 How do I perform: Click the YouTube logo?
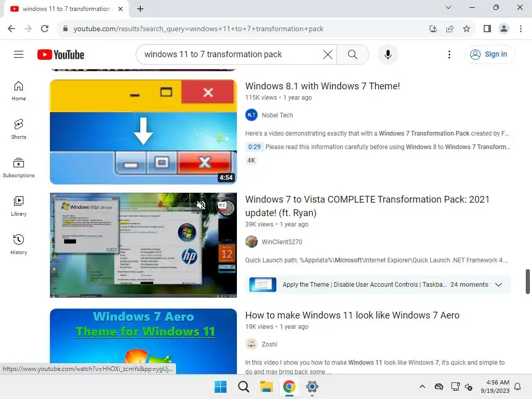(x=61, y=55)
